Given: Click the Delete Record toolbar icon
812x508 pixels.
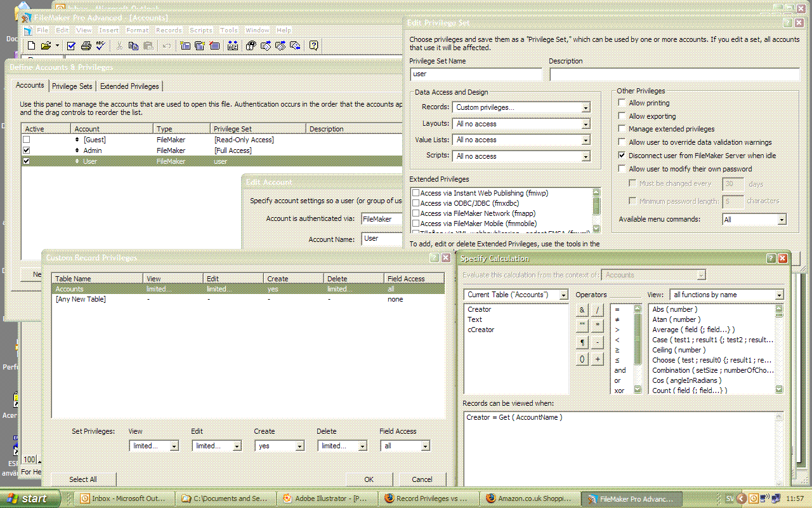Looking at the screenshot, I should [214, 46].
